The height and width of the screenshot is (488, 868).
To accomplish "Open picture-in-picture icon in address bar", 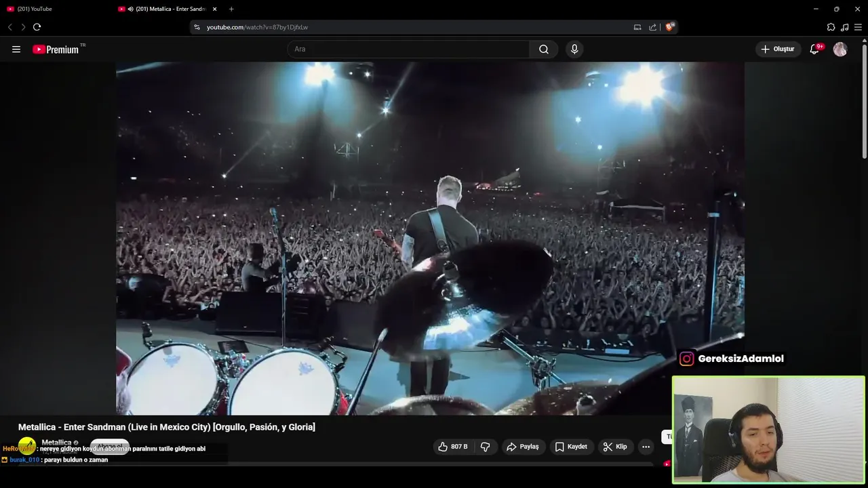I will (637, 27).
